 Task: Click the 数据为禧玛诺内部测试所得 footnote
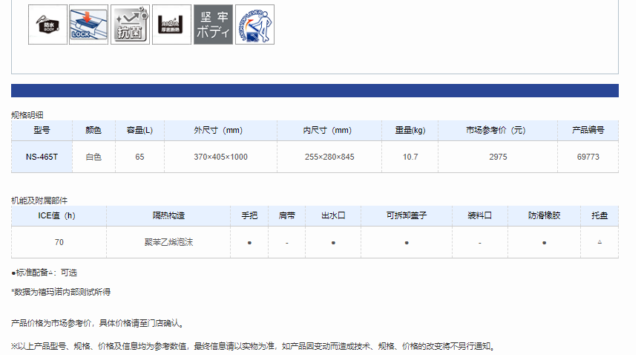[61, 292]
